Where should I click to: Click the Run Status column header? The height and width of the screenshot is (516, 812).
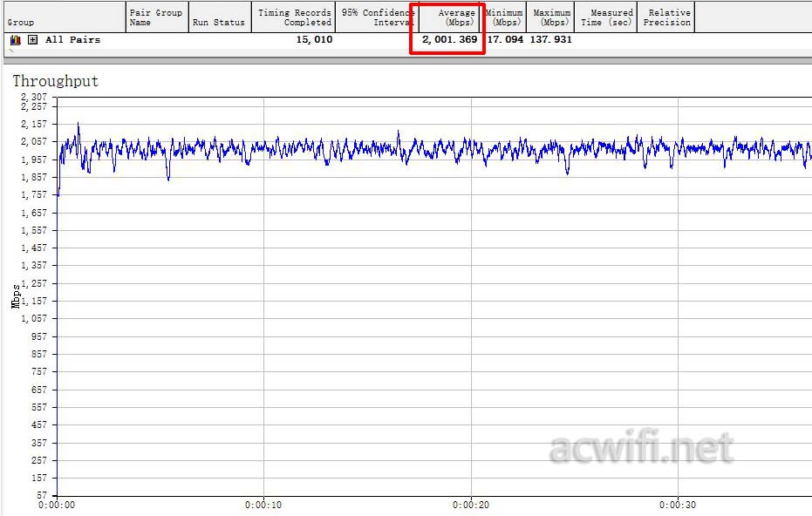220,17
